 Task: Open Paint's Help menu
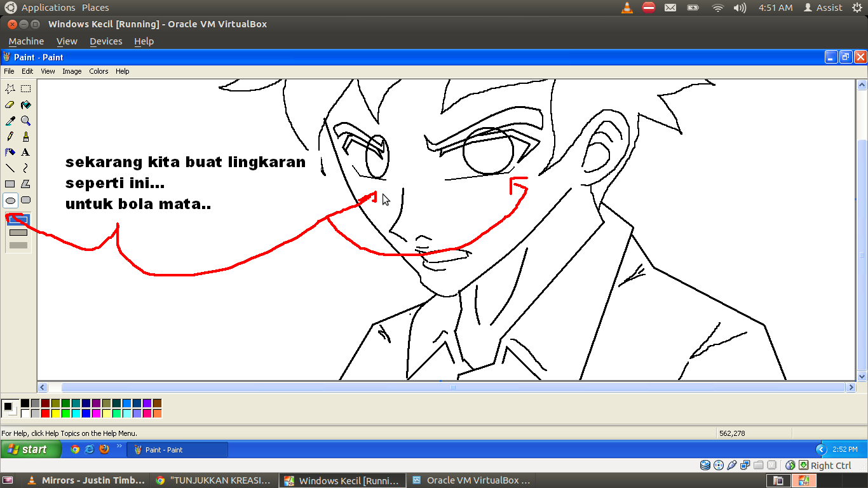tap(123, 71)
